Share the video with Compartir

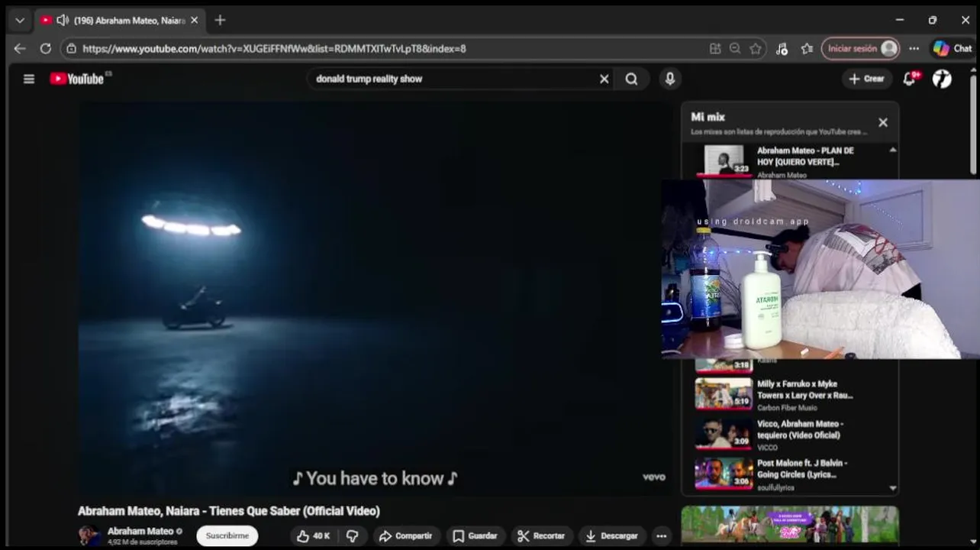[405, 536]
